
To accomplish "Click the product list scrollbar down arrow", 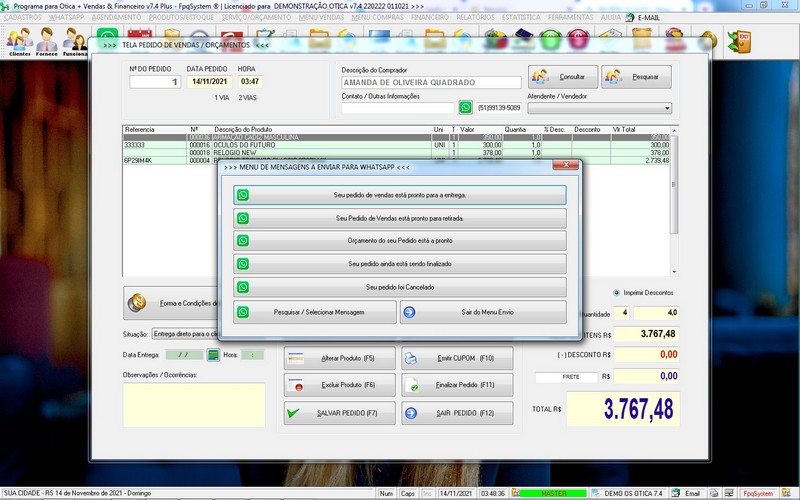I will click(674, 272).
